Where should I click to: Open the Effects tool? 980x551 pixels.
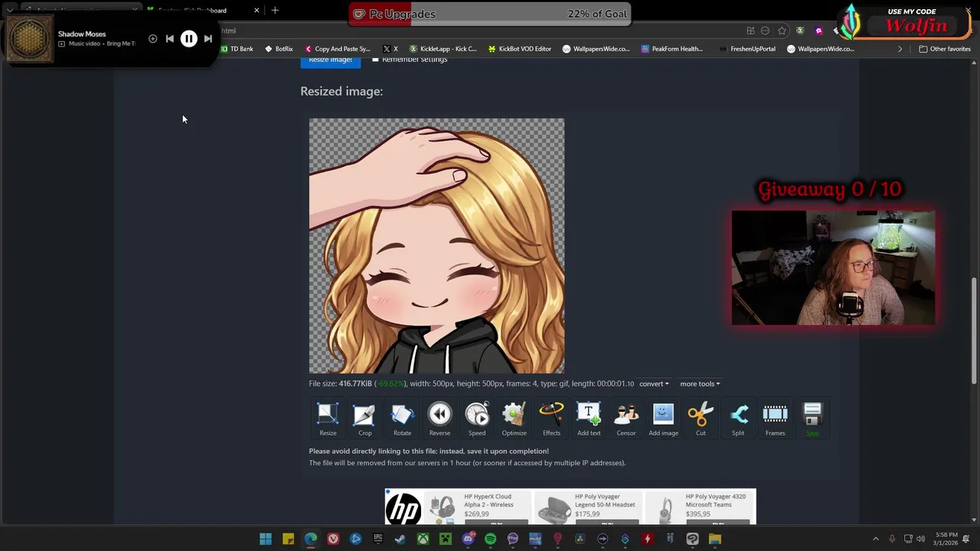(x=551, y=419)
